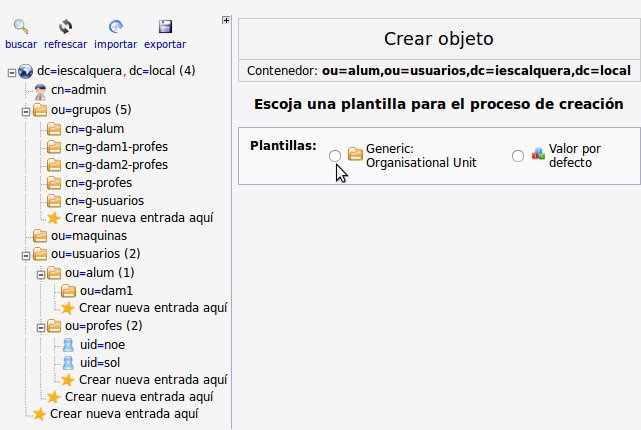This screenshot has width=641, height=430.
Task: Open the ou=usuarios (2) entry
Action: click(x=96, y=254)
